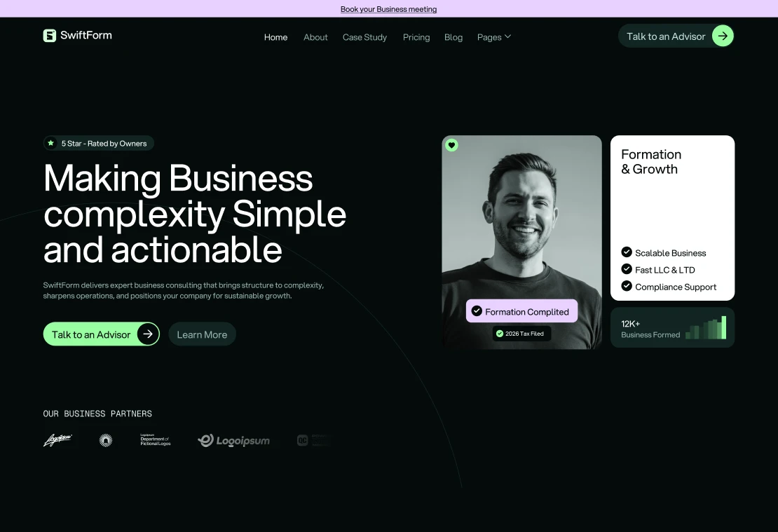Screen dimensions: 778x532
Task: Click the green star icon in the 5 Star badge
Action: tap(50, 143)
